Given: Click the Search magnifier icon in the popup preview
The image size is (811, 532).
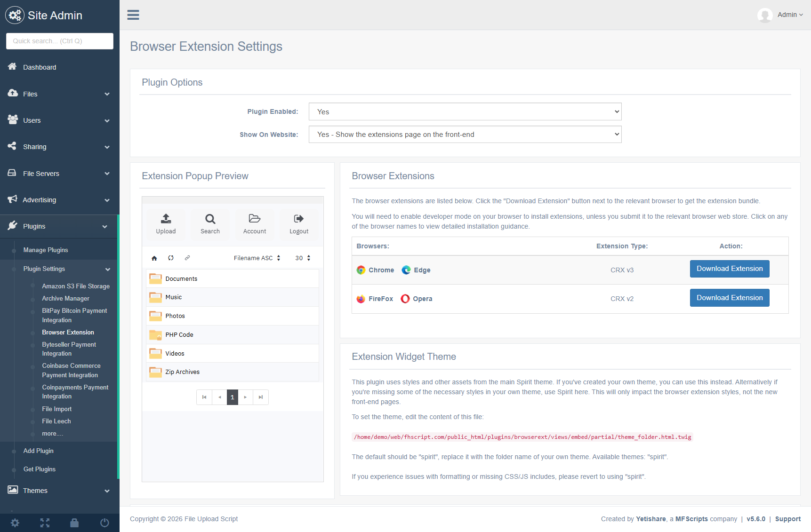Looking at the screenshot, I should [210, 219].
